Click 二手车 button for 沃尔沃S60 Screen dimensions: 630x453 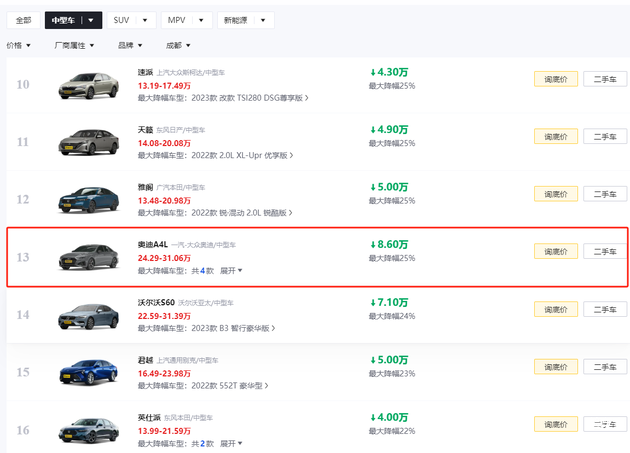coord(605,309)
